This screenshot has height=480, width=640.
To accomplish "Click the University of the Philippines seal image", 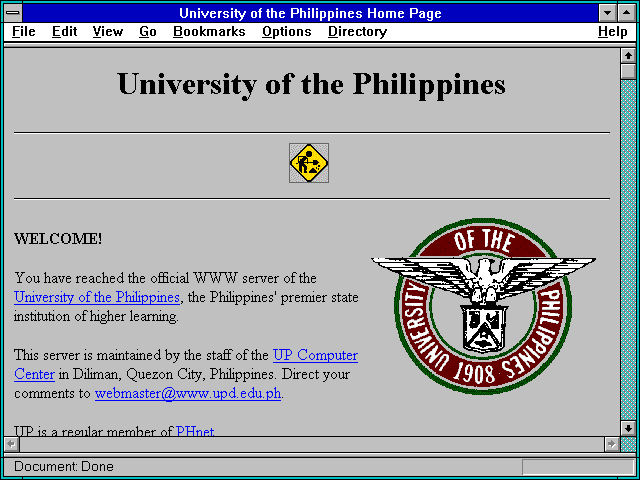I will point(483,306).
